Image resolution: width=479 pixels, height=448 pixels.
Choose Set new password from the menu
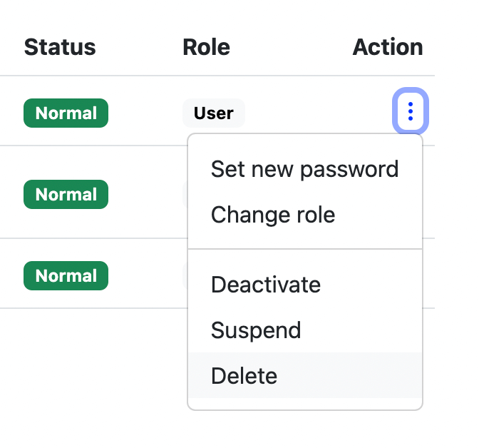[304, 170]
